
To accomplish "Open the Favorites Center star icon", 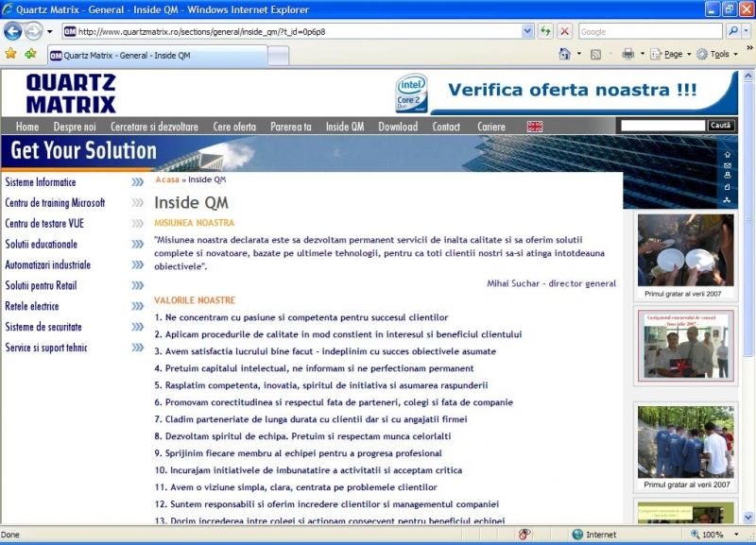I will click(10, 54).
